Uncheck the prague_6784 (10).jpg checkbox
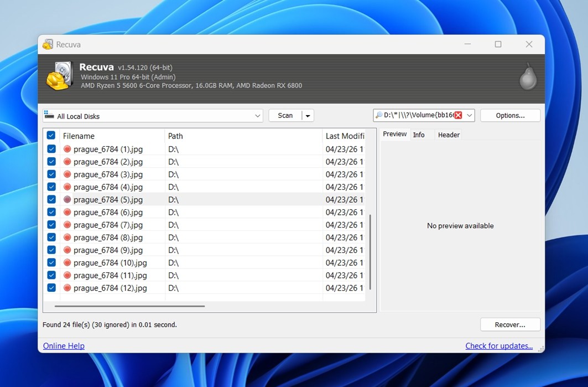Viewport: 588px width, 387px height. (x=51, y=263)
